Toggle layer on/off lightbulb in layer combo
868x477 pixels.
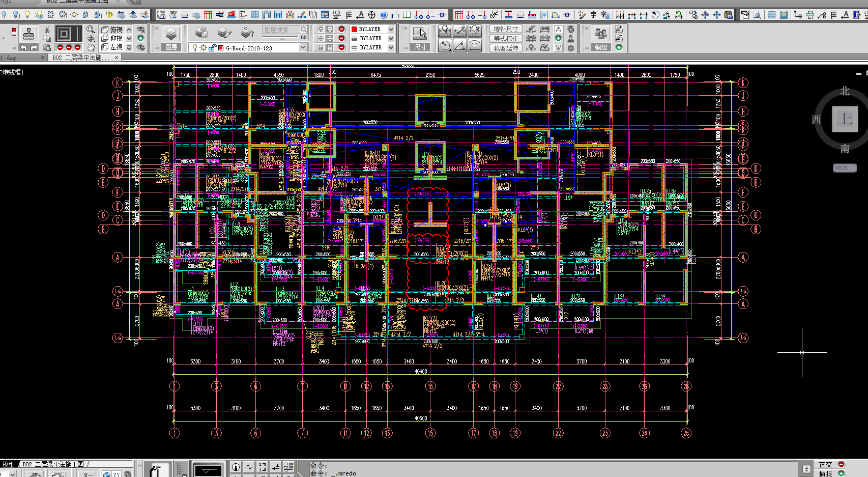coord(194,48)
